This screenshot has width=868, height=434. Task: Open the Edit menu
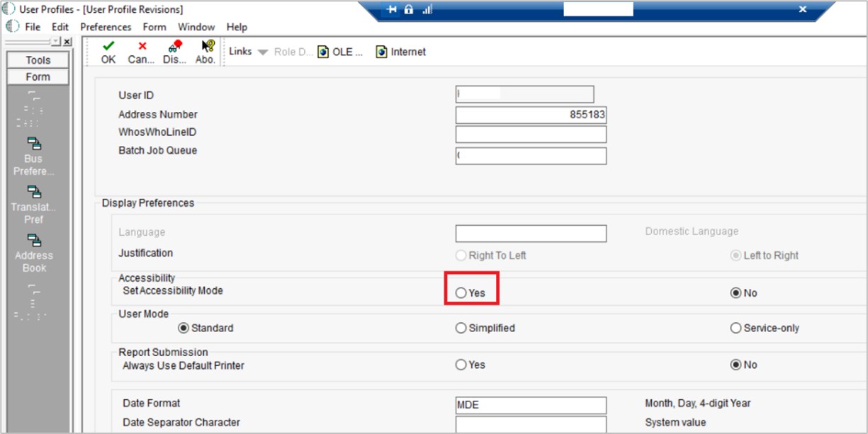60,27
